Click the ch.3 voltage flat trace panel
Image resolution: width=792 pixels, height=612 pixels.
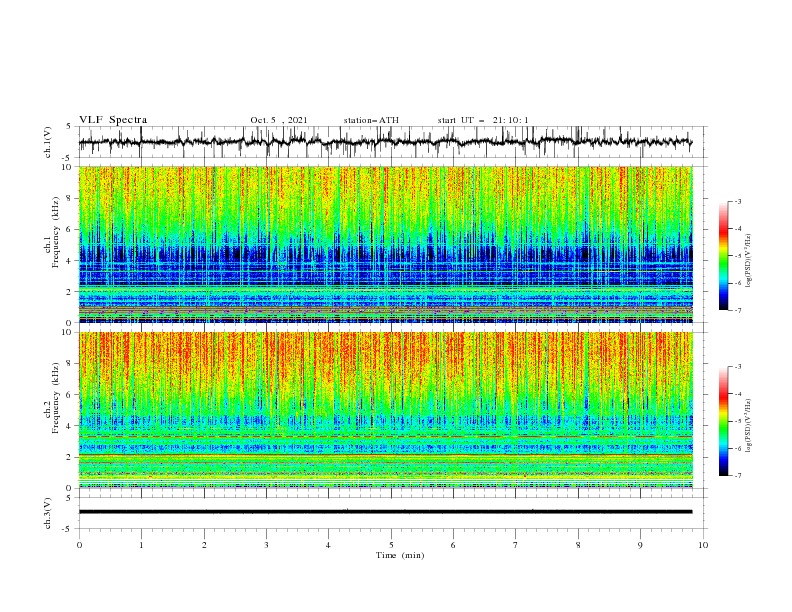(x=393, y=513)
